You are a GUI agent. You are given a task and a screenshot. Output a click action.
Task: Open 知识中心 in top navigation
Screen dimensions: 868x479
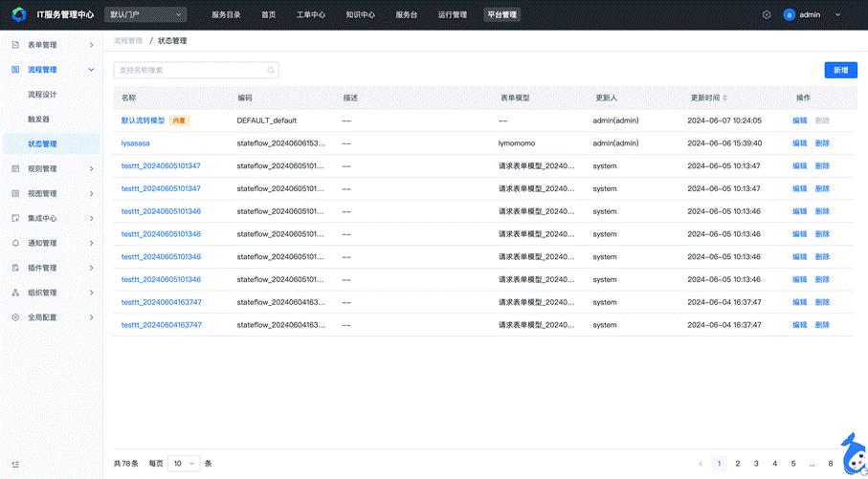(361, 15)
